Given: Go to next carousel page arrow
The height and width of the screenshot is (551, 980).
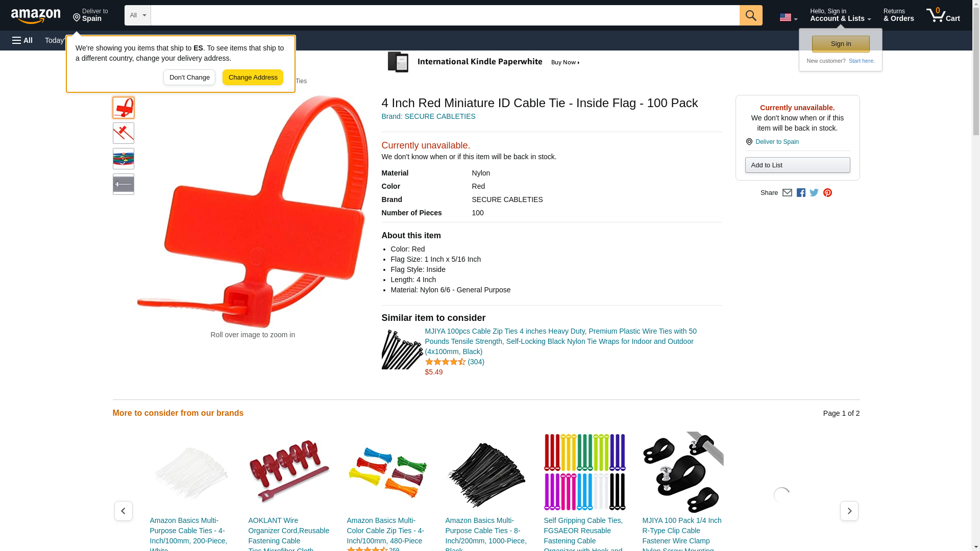Looking at the screenshot, I should point(849,511).
